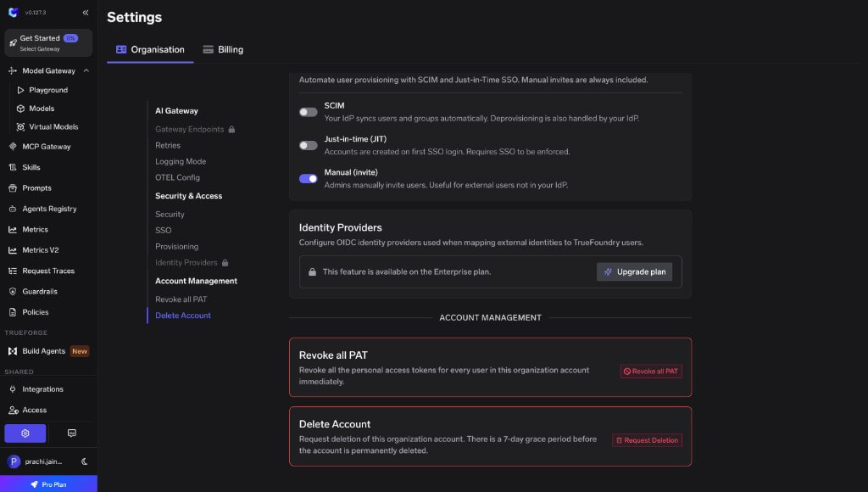The height and width of the screenshot is (492, 868).
Task: Click the Identity Providers card heading
Action: [341, 227]
